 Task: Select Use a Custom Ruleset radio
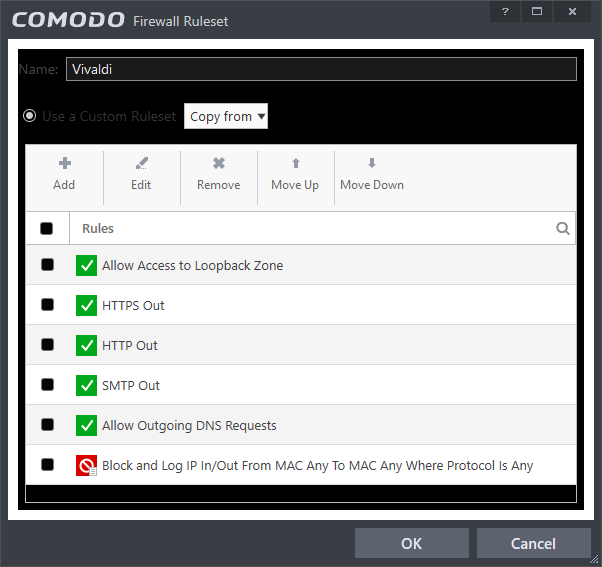click(x=30, y=116)
